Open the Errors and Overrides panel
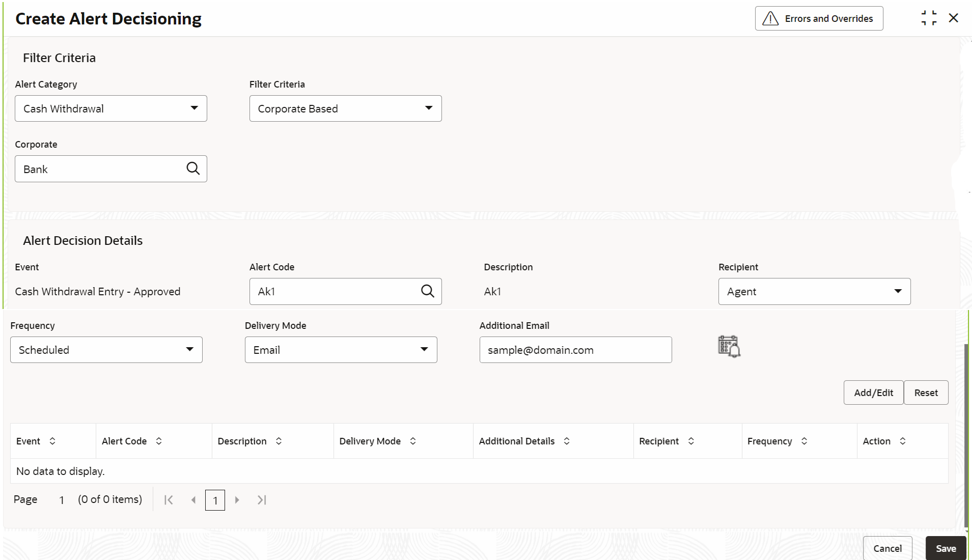The height and width of the screenshot is (560, 972). [x=819, y=18]
